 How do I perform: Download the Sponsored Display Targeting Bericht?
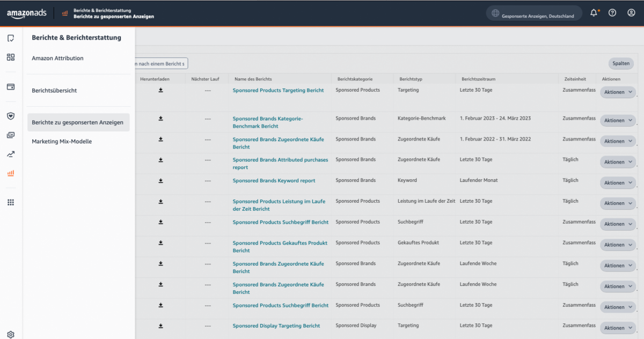160,326
